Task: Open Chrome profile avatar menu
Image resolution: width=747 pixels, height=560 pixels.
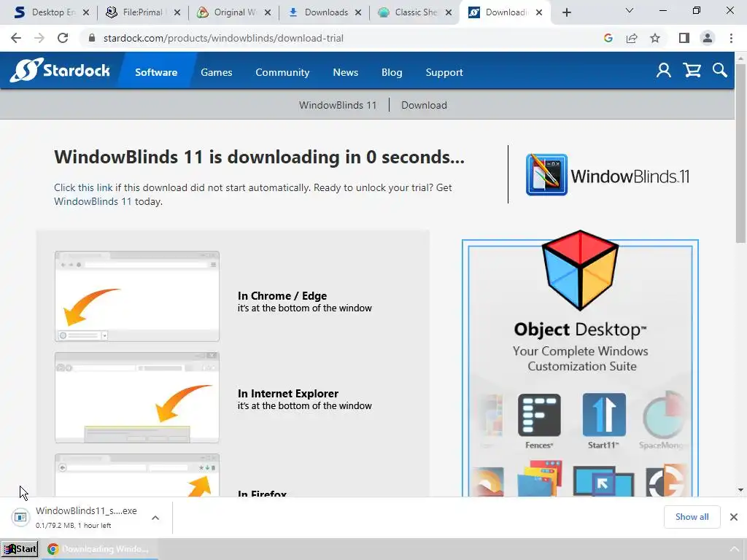Action: (x=708, y=38)
